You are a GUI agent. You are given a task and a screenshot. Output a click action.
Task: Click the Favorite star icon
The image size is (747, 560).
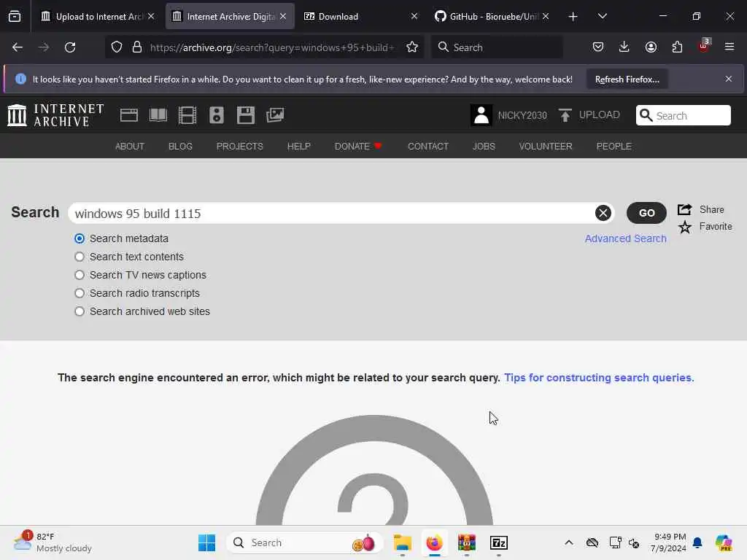point(684,227)
